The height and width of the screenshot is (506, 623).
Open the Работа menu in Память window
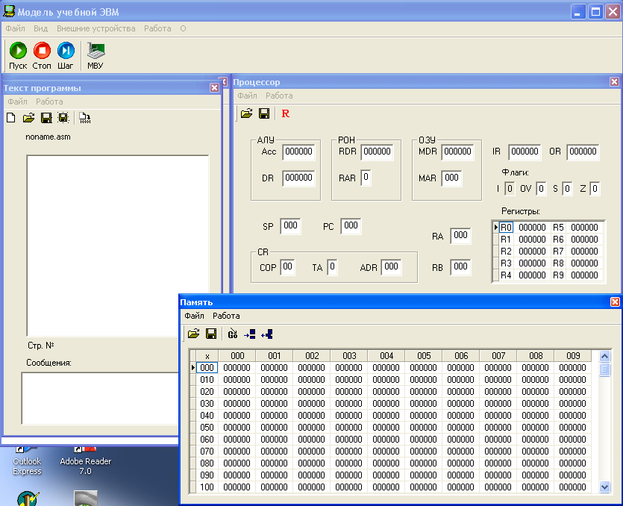click(226, 316)
